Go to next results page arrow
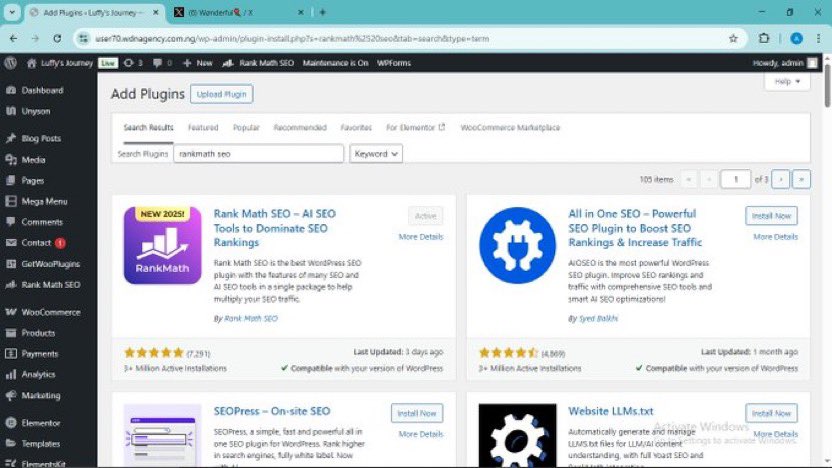The height and width of the screenshot is (468, 832). (781, 179)
